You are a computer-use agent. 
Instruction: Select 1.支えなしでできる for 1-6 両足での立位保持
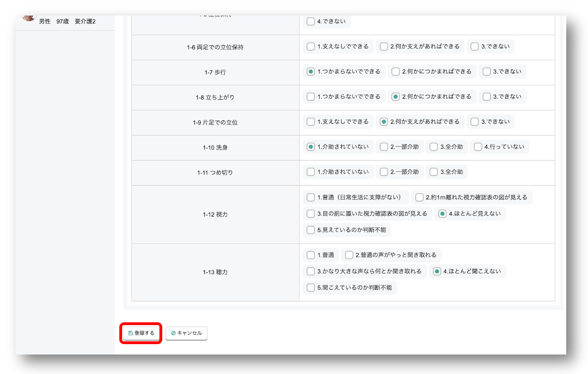(x=310, y=46)
